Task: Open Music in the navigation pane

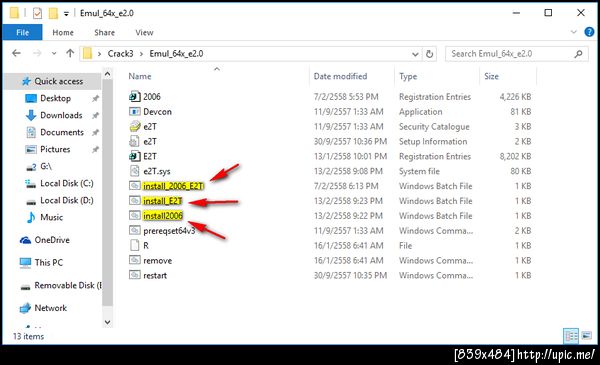Action: tap(51, 217)
